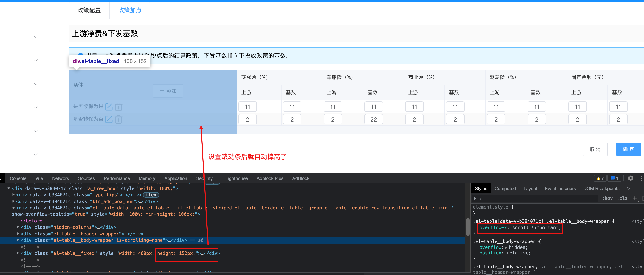The width and height of the screenshot is (644, 275).
Task: Click delete icon for 是否续保为是 row
Action: (119, 107)
